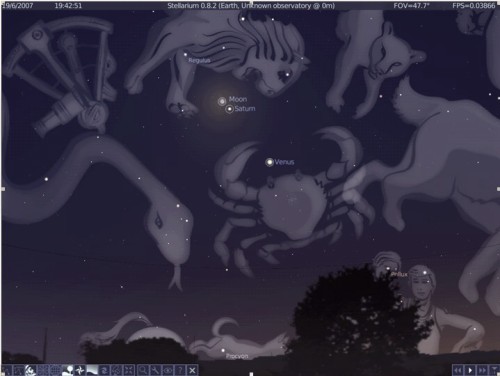Toggle night mode eye icon

coord(168,370)
